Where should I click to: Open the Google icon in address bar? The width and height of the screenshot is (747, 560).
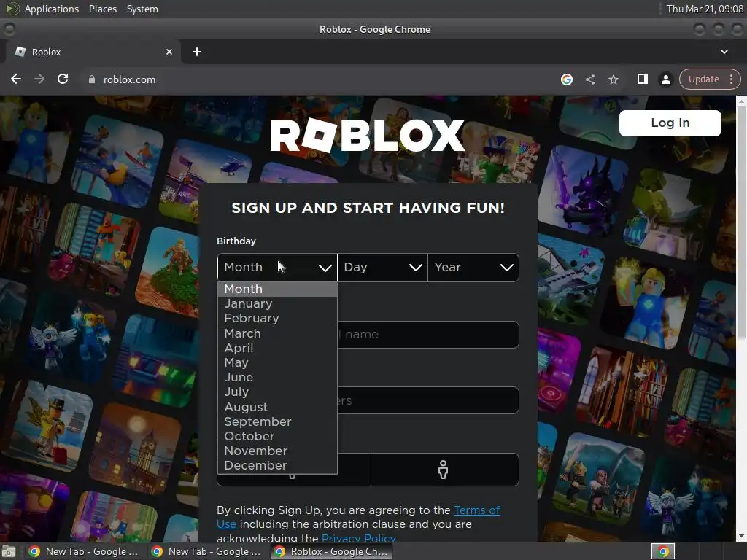566,79
